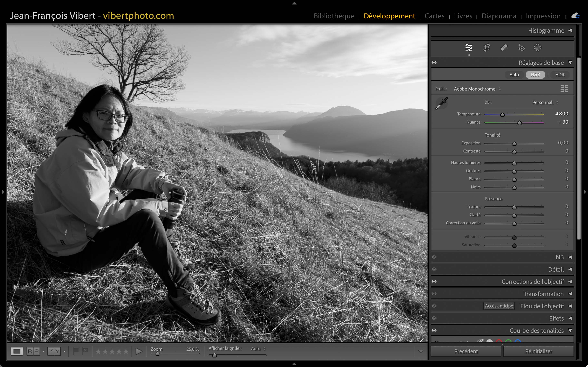The image size is (588, 367).
Task: Select the red-eye correction tool
Action: (521, 48)
